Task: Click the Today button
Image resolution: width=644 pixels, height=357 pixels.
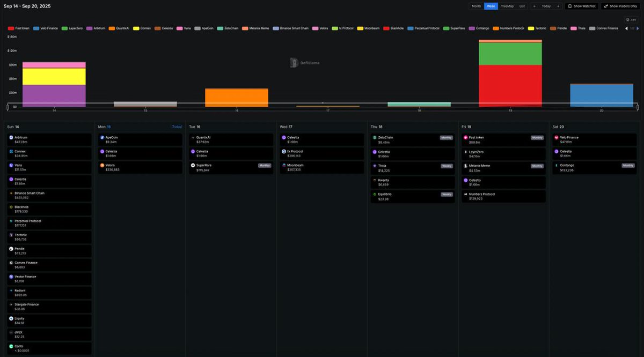Action: (x=546, y=6)
